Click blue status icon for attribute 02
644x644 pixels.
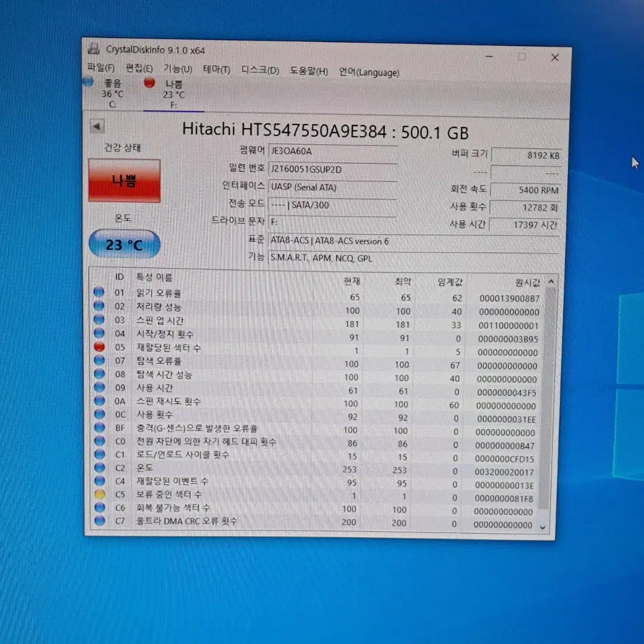point(99,306)
